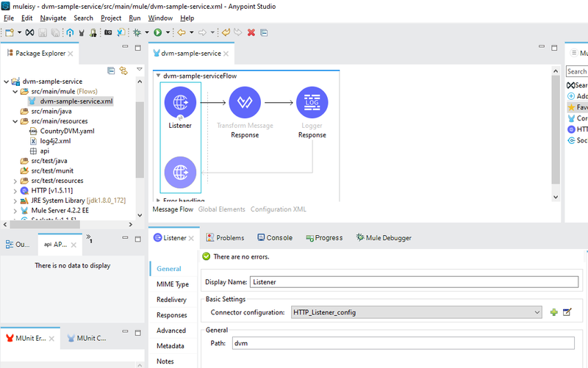Open the Responses section of Listener
The image size is (588, 368).
click(x=172, y=315)
